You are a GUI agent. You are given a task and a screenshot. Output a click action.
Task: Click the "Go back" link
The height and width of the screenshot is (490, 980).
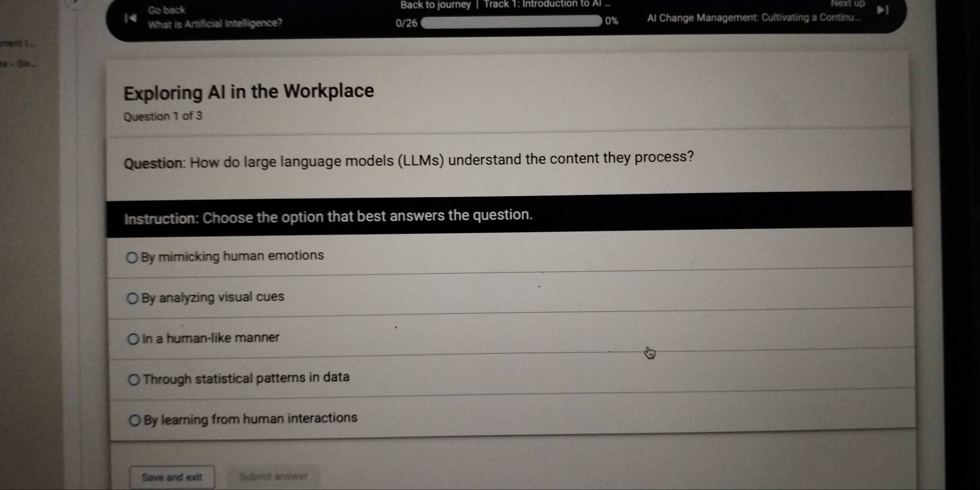166,10
